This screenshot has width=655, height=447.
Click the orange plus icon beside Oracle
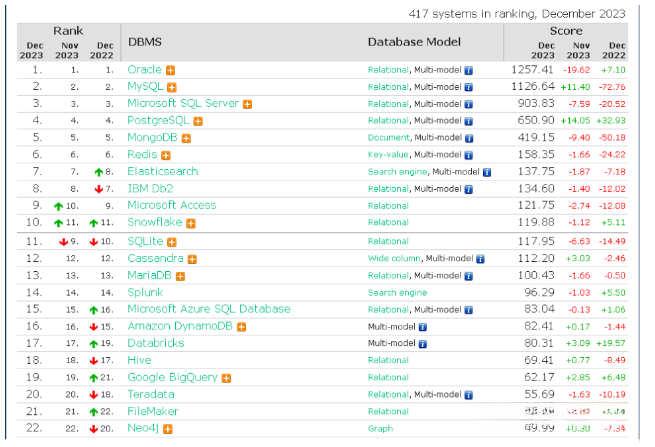point(170,70)
